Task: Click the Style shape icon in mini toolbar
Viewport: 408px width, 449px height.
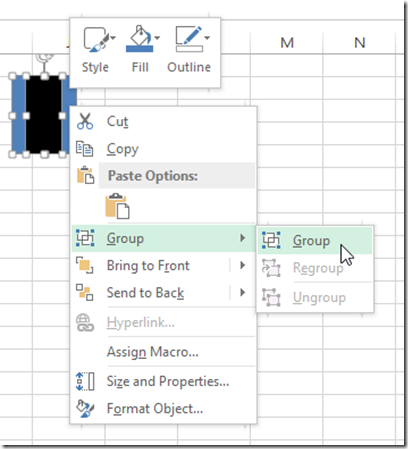Action: click(x=96, y=39)
